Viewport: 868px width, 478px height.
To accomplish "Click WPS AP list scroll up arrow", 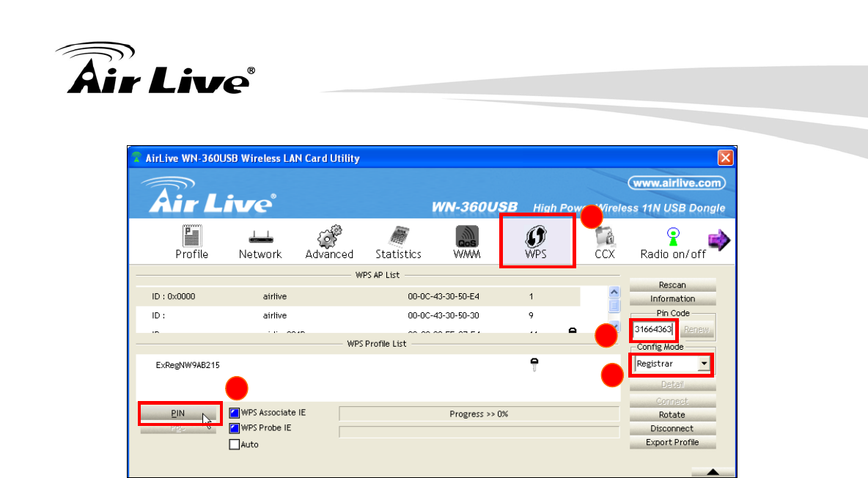I will pos(614,292).
